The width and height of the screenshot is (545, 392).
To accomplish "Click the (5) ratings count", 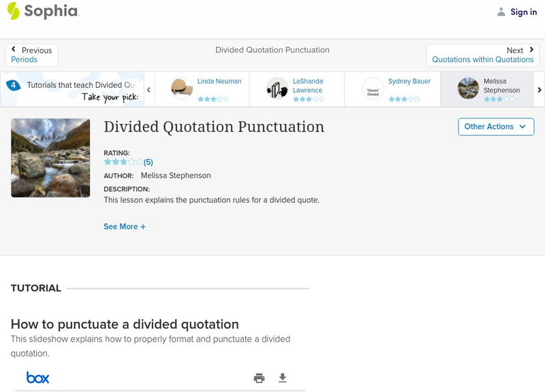I will click(148, 162).
